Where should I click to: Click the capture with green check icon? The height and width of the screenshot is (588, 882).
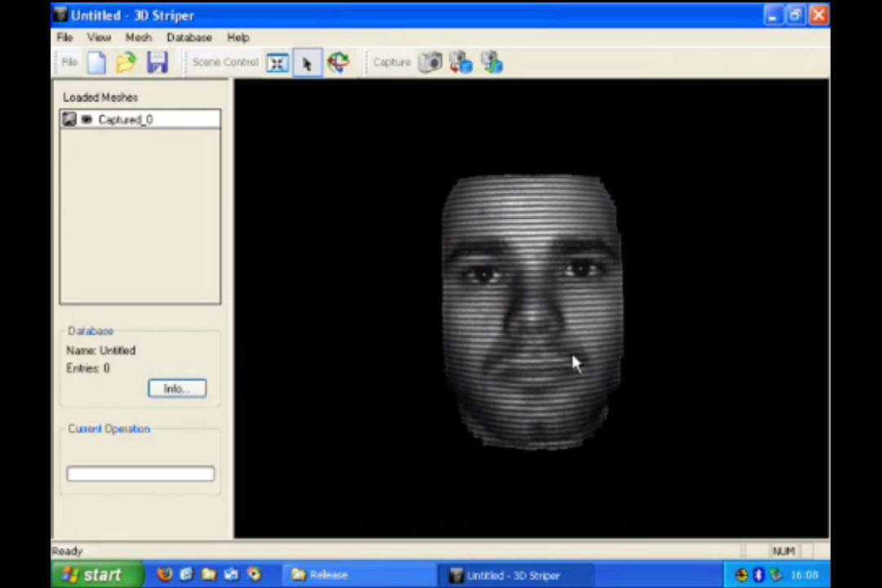click(x=492, y=63)
